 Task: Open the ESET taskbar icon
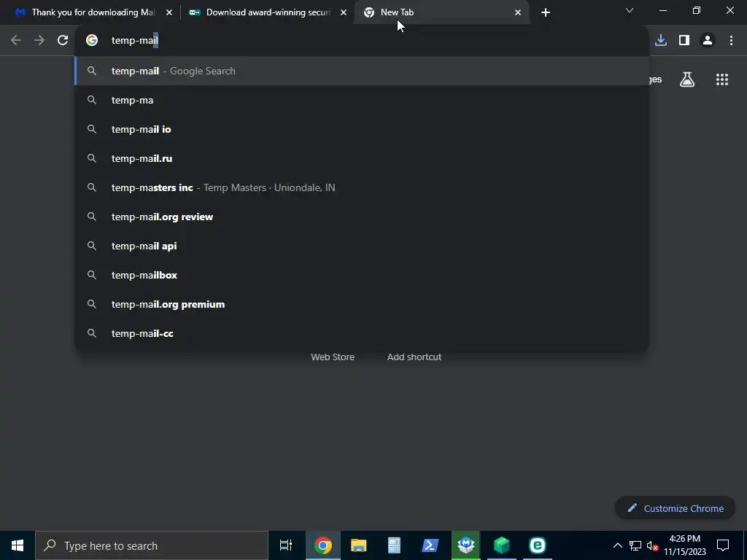(537, 545)
